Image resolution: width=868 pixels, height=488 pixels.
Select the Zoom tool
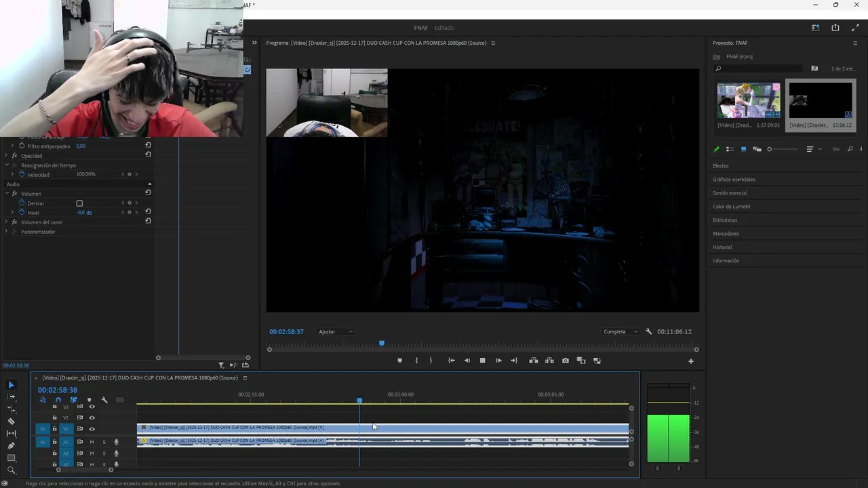pos(11,470)
